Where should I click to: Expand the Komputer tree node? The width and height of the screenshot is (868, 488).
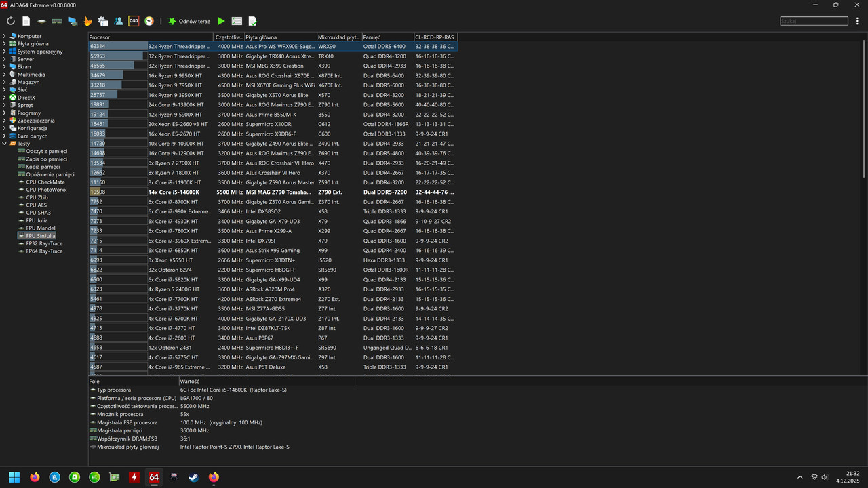[5, 36]
